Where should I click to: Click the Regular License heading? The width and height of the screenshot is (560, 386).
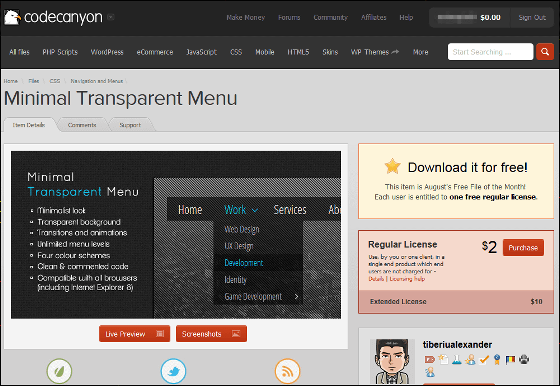tap(402, 244)
